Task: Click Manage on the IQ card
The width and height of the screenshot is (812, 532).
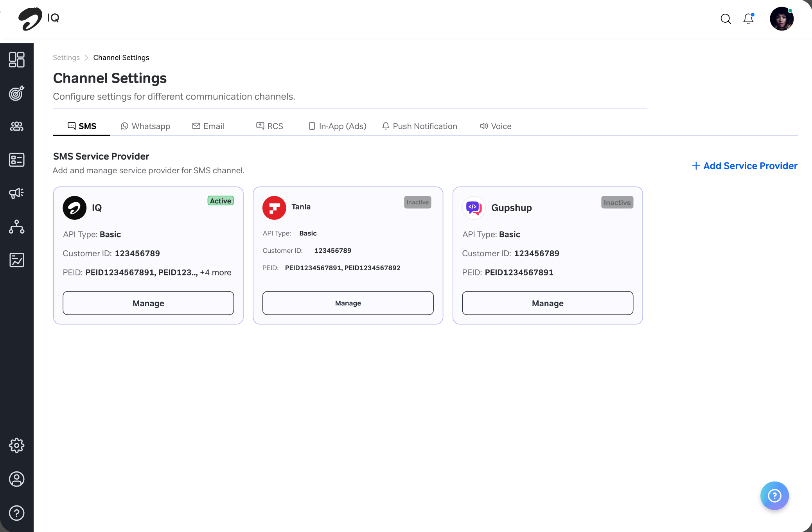Action: [x=148, y=303]
